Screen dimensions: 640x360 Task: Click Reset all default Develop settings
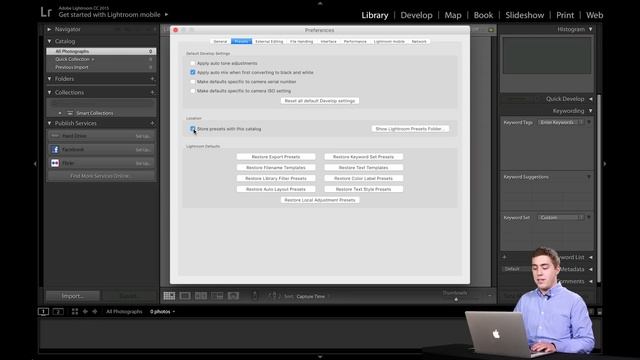click(x=320, y=101)
